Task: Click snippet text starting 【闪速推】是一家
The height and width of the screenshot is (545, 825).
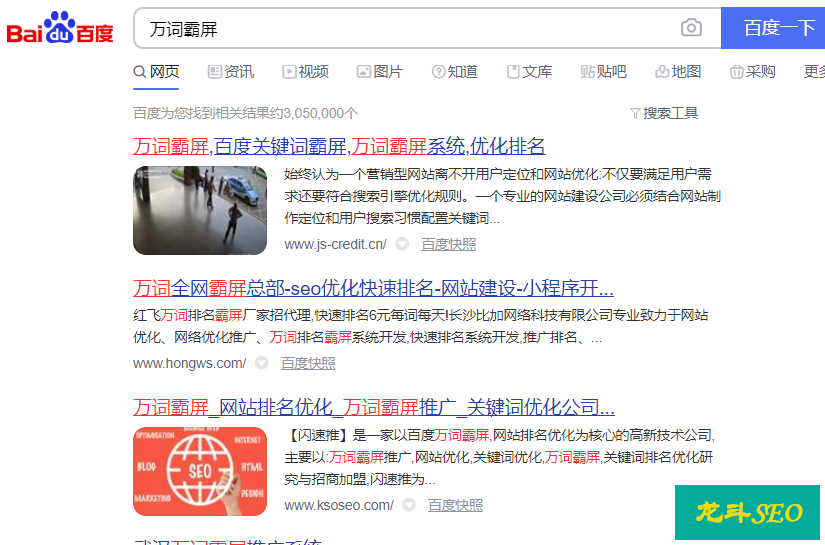Action: [499, 457]
